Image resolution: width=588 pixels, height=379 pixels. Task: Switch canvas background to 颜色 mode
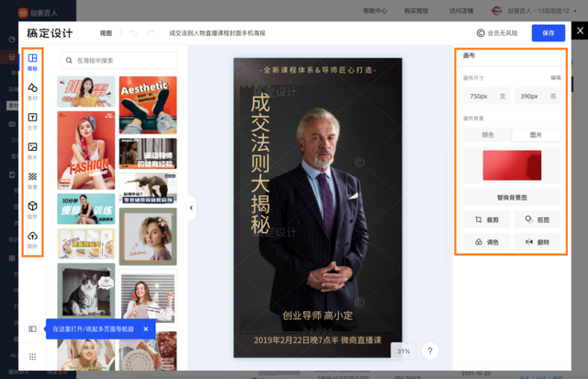coord(487,135)
